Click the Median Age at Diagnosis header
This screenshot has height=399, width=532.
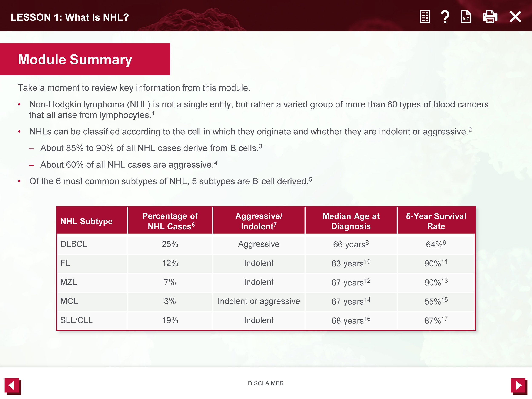coord(351,221)
